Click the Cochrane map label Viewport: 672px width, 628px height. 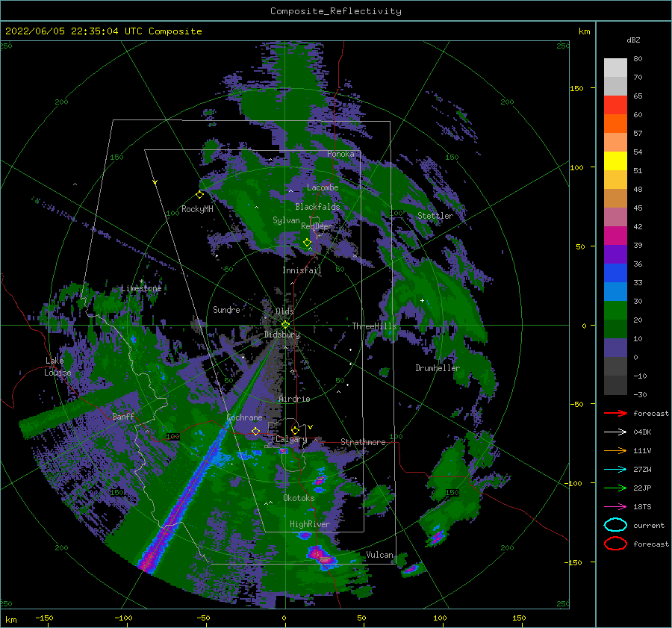(244, 417)
